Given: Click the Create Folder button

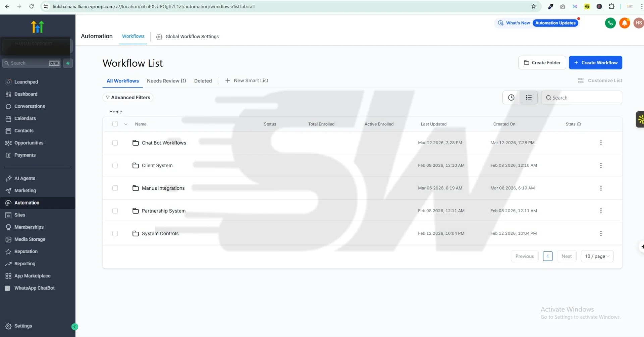Looking at the screenshot, I should [x=542, y=63].
